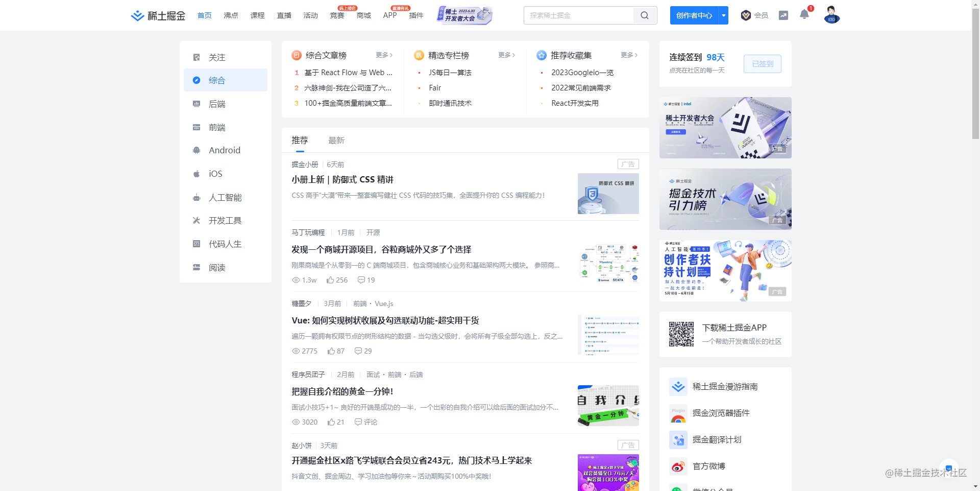Expand 更多 for 综合文章榜
The image size is (980, 491).
click(384, 55)
